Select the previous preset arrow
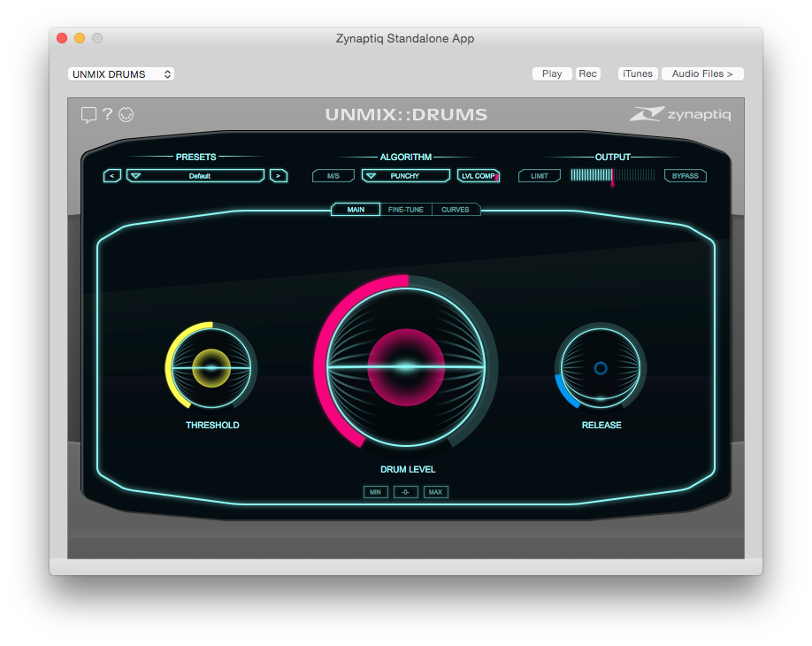Screen dimensions: 812x646 [x=111, y=175]
